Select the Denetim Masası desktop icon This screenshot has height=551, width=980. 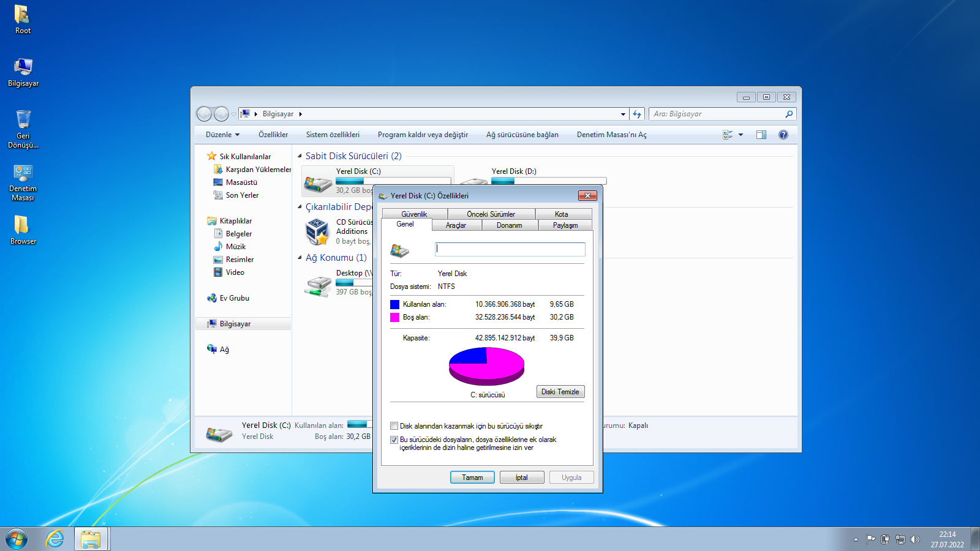[x=23, y=173]
